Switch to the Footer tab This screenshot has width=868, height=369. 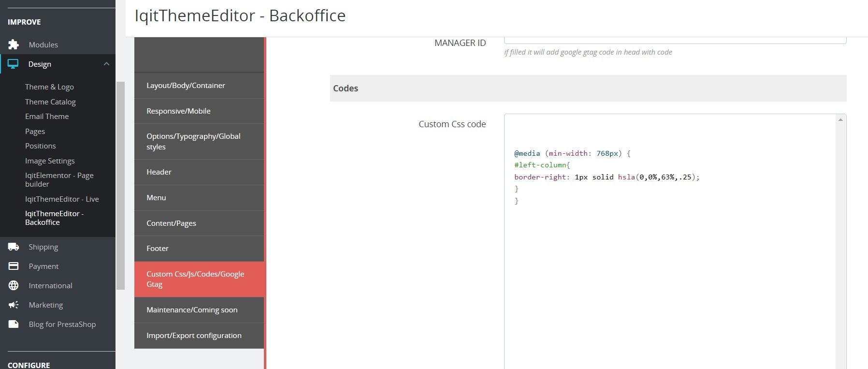[x=199, y=249]
